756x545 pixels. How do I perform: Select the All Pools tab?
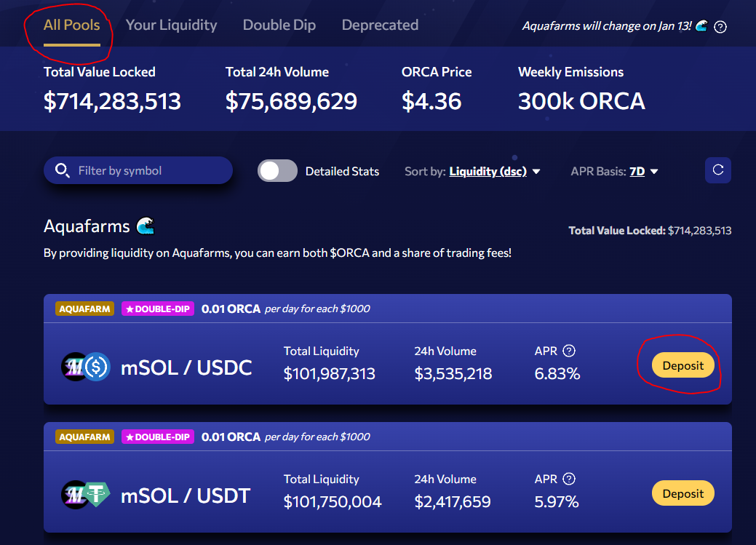[x=72, y=25]
